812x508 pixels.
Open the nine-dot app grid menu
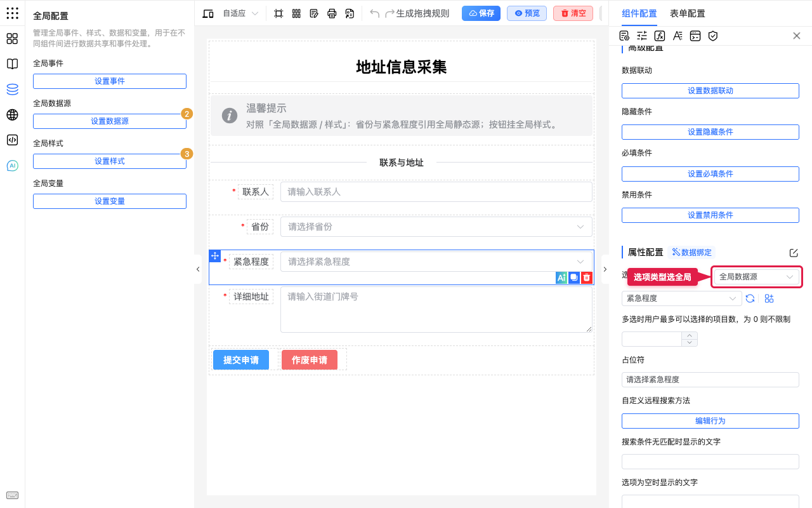point(12,13)
